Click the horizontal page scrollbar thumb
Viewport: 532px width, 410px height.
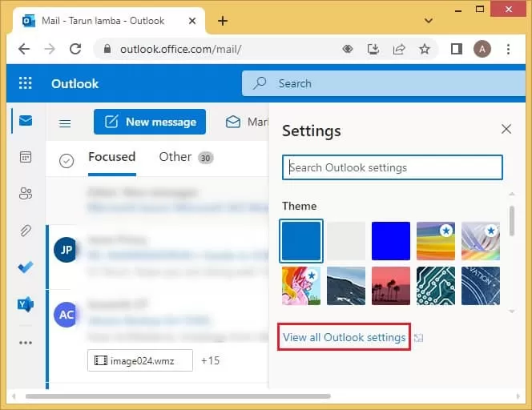pyautogui.click(x=178, y=396)
